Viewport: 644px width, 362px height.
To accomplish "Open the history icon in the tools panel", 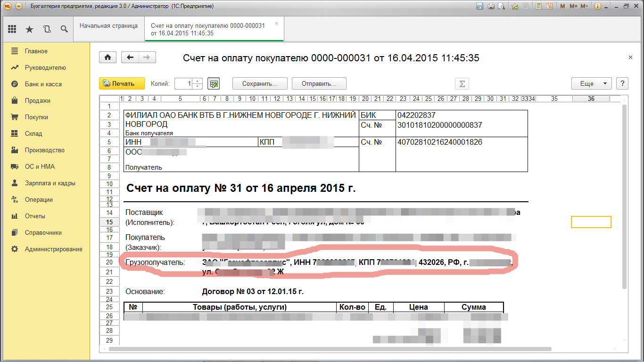I will pos(47,29).
